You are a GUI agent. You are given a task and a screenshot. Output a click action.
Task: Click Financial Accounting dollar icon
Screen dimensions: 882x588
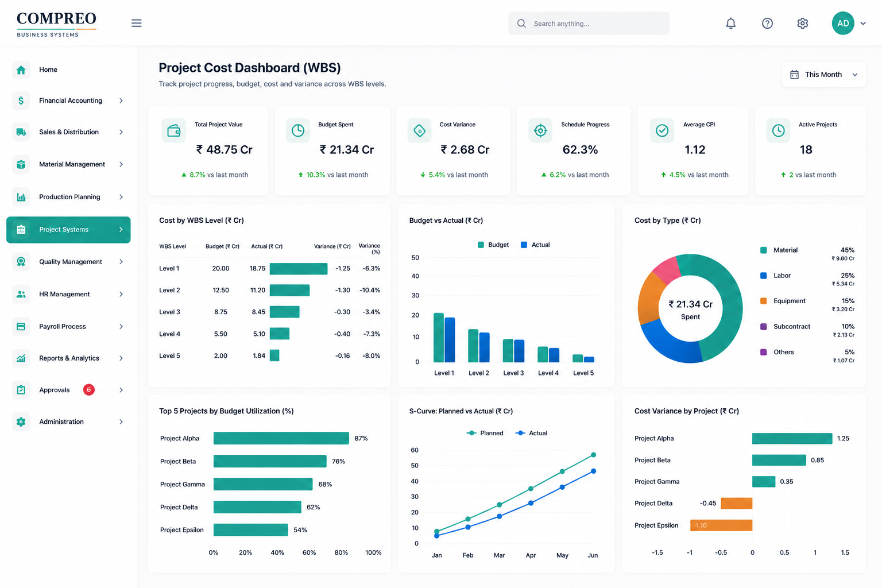pos(21,100)
